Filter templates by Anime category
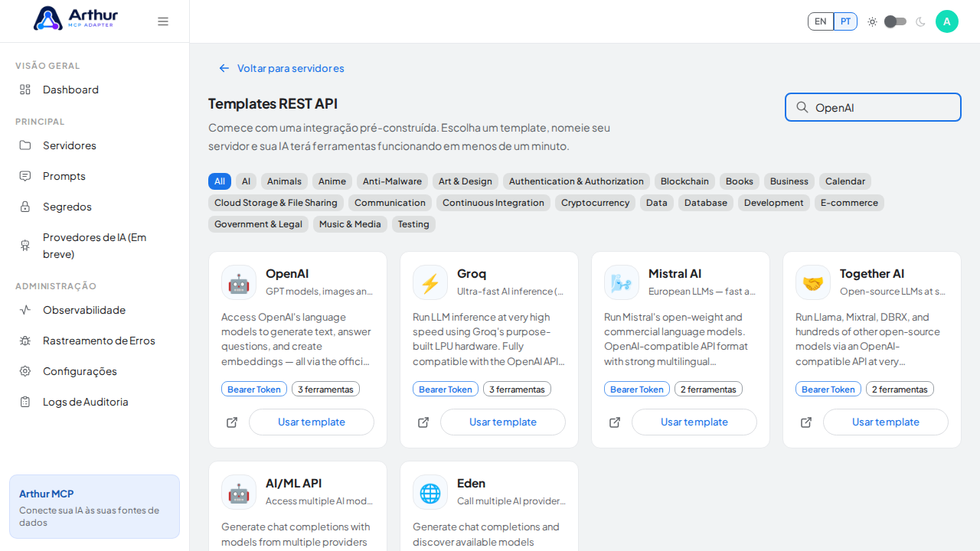The height and width of the screenshot is (551, 980). point(332,181)
